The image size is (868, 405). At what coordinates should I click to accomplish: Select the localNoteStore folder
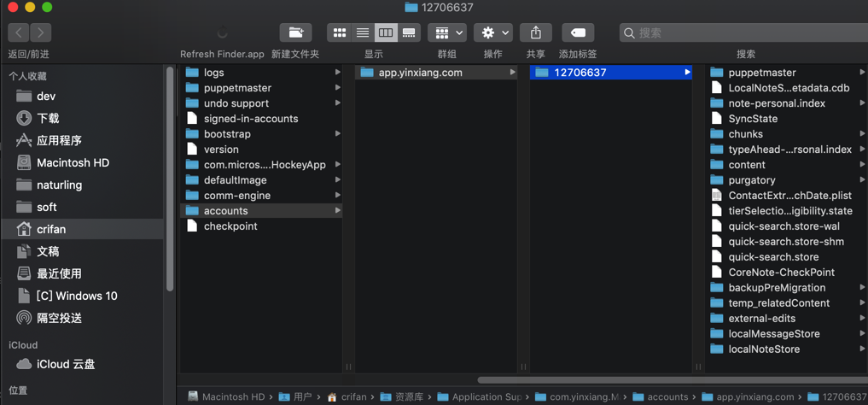(x=787, y=349)
